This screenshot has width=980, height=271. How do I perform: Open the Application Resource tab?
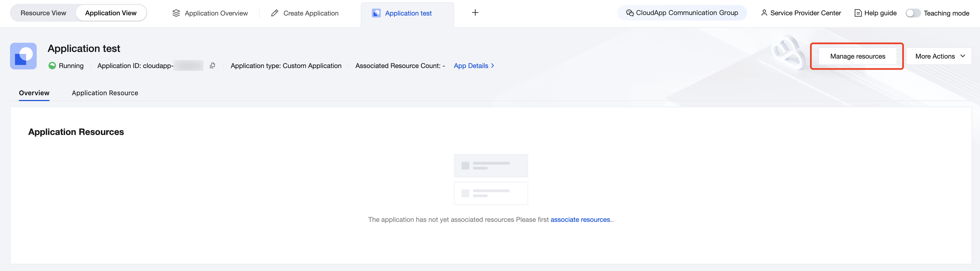coord(105,93)
